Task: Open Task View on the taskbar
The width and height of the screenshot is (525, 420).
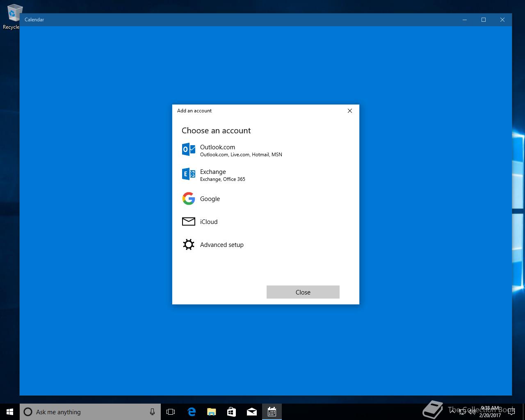Action: [x=171, y=412]
